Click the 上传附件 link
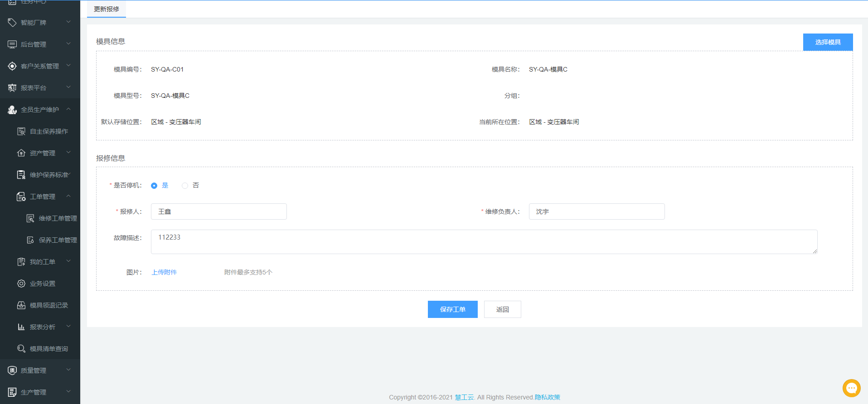 pos(164,272)
